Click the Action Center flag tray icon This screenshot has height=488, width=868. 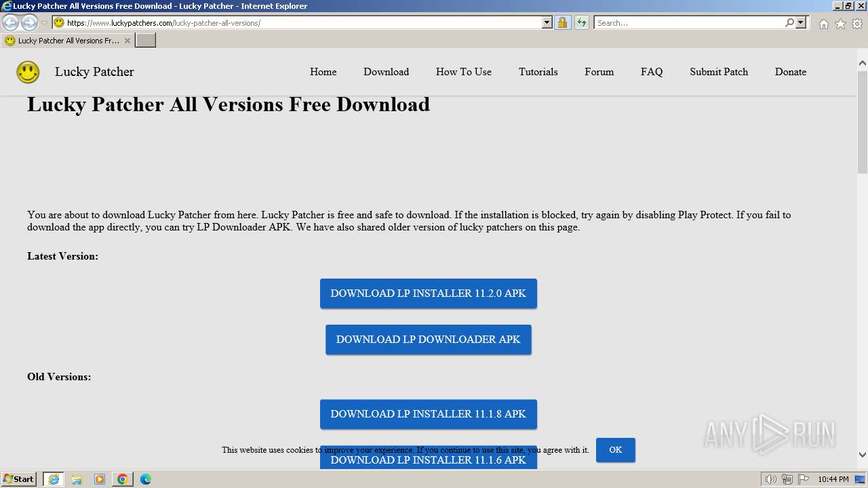coord(803,479)
